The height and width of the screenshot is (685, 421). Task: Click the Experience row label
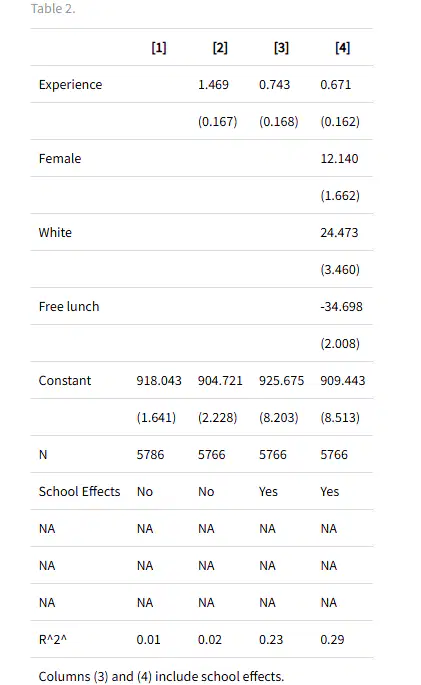point(70,85)
